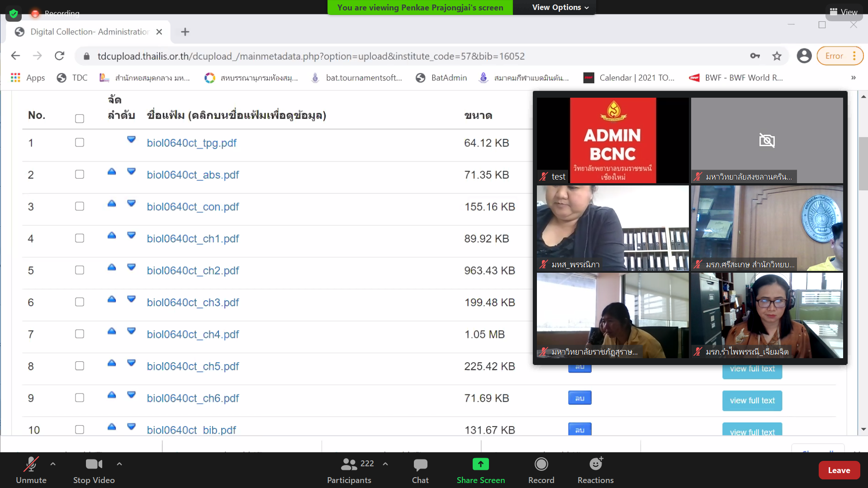Click the Unmute microphone icon
The width and height of the screenshot is (868, 488).
pyautogui.click(x=31, y=464)
